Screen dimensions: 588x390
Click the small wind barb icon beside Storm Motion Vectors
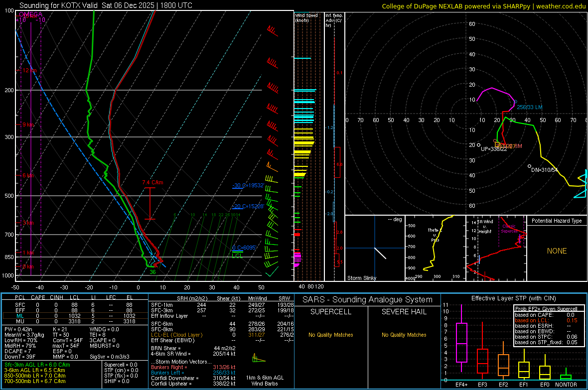click(259, 358)
